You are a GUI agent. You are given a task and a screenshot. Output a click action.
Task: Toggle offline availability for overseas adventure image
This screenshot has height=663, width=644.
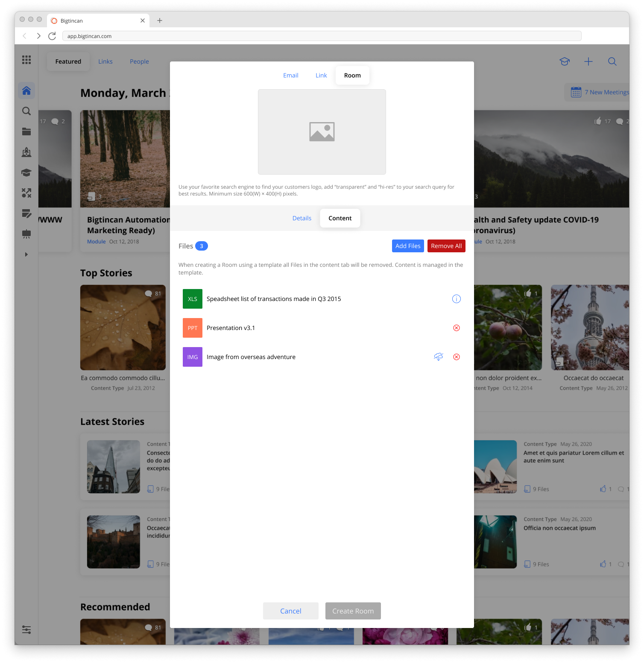point(438,357)
